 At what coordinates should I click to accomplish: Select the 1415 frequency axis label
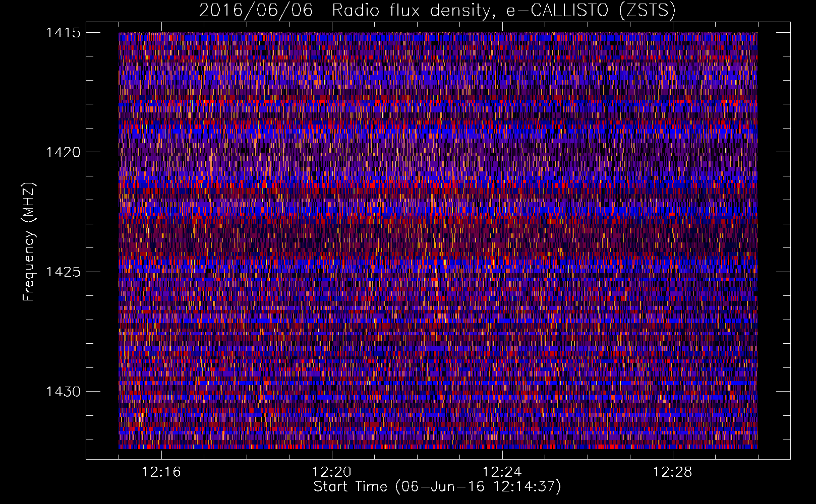tap(63, 33)
